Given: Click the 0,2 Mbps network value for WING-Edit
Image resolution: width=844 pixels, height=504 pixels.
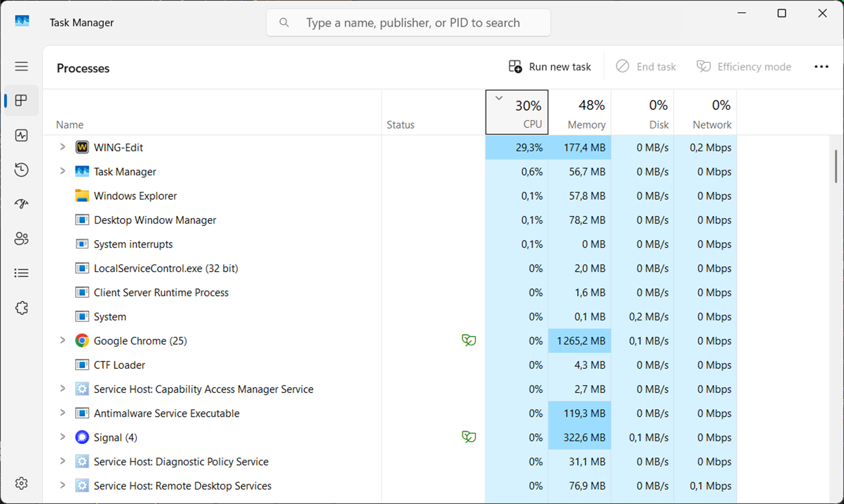Looking at the screenshot, I should pyautogui.click(x=710, y=147).
